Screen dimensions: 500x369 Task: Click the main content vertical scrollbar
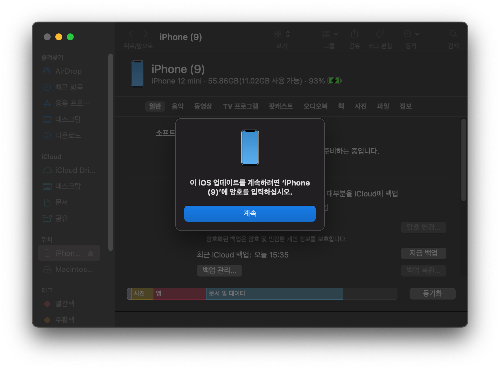pos(463,160)
